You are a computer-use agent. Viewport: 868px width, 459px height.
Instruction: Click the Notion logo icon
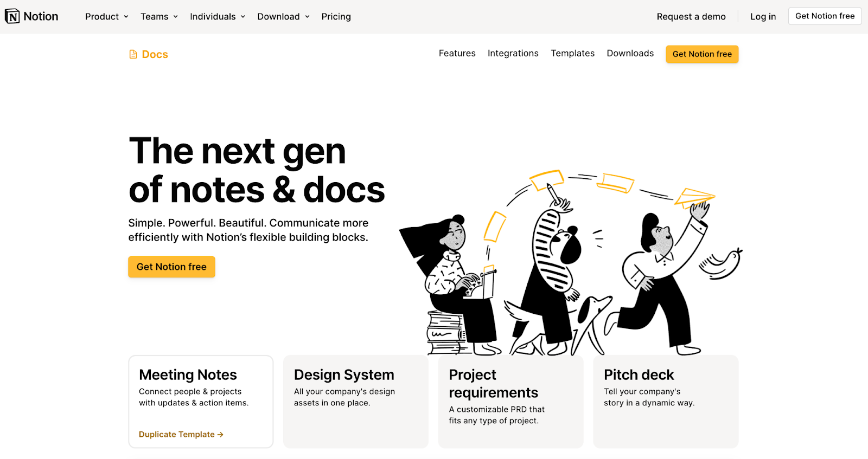tap(12, 16)
